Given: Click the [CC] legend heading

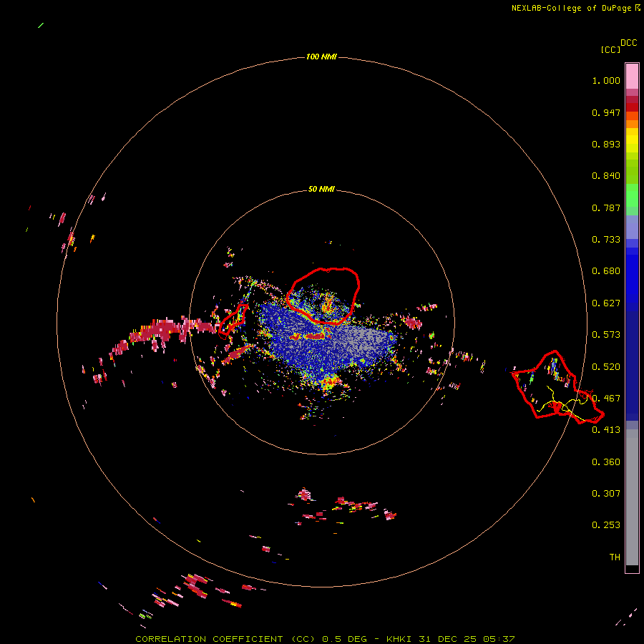Looking at the screenshot, I should click(x=610, y=49).
